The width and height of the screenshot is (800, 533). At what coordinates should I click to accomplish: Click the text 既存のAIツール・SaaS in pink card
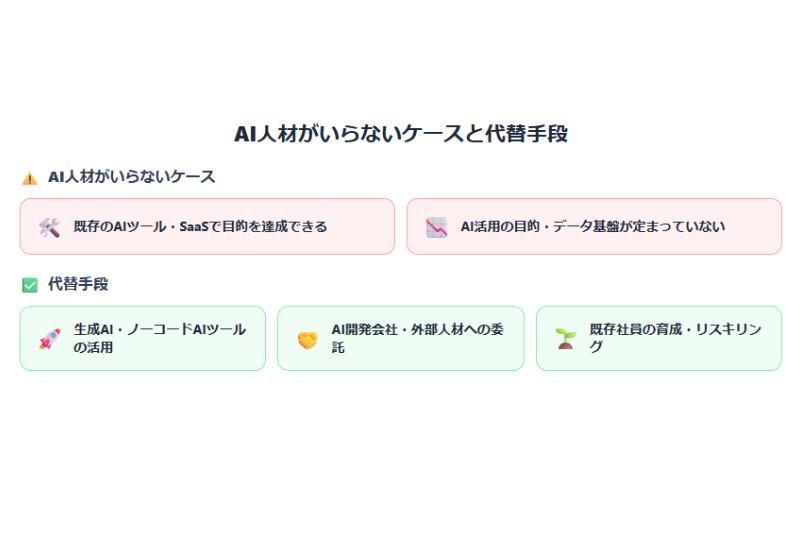[x=141, y=226]
